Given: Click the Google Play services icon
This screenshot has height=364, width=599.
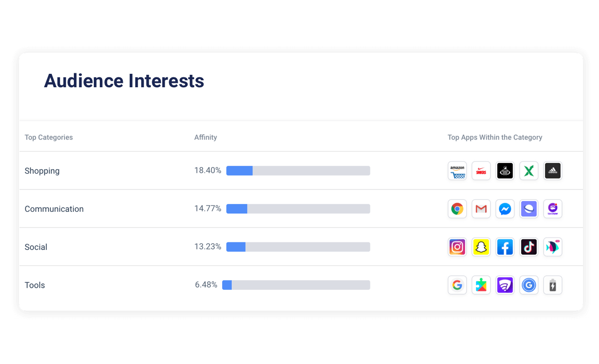Looking at the screenshot, I should point(481,285).
